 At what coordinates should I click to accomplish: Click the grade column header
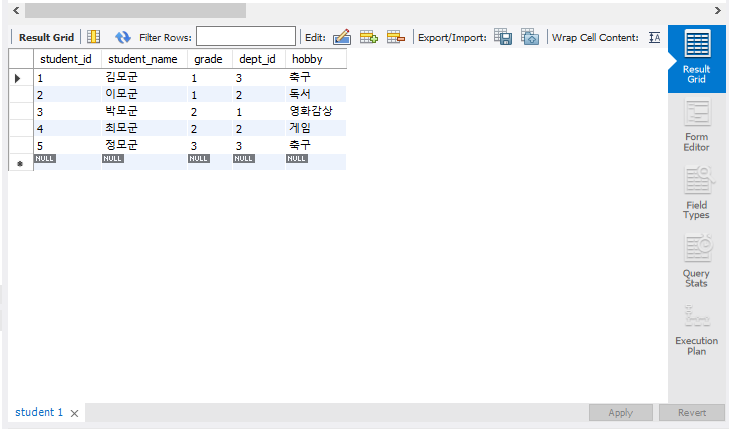(209, 59)
